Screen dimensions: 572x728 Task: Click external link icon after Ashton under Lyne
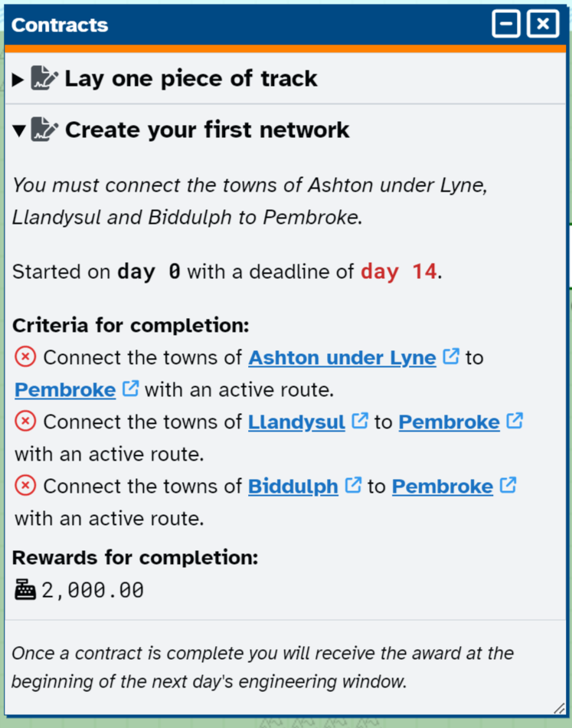click(x=452, y=356)
